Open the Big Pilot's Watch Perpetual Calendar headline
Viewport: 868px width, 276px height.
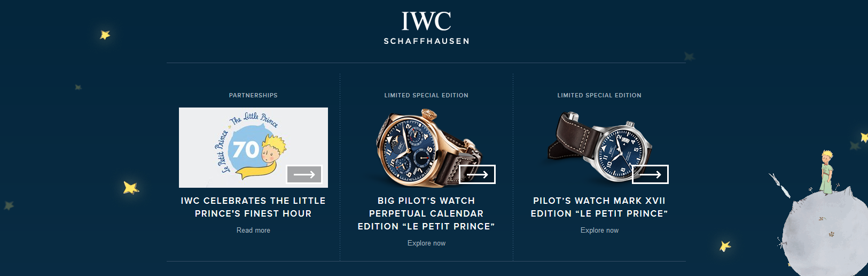426,213
